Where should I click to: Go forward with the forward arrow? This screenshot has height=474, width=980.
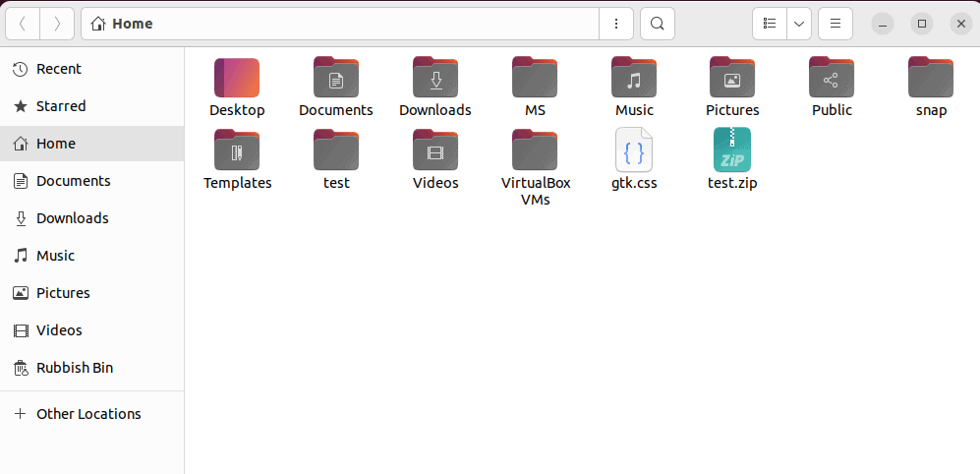57,24
